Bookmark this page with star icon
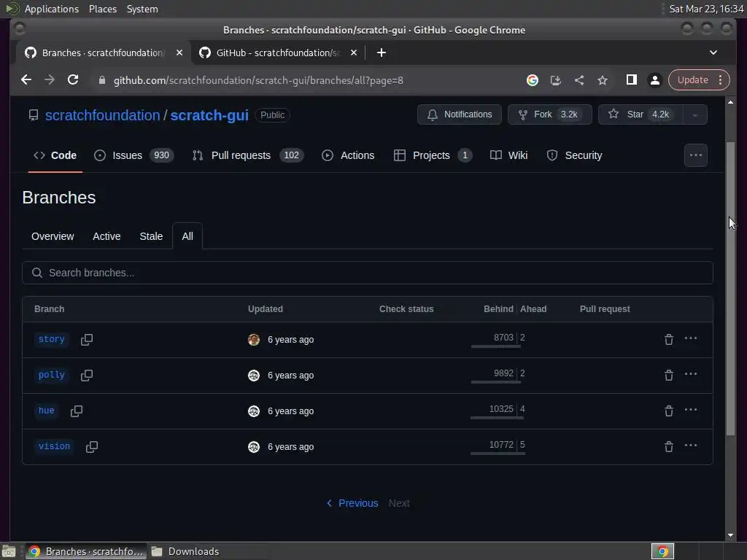Viewport: 747px width, 560px height. (602, 80)
